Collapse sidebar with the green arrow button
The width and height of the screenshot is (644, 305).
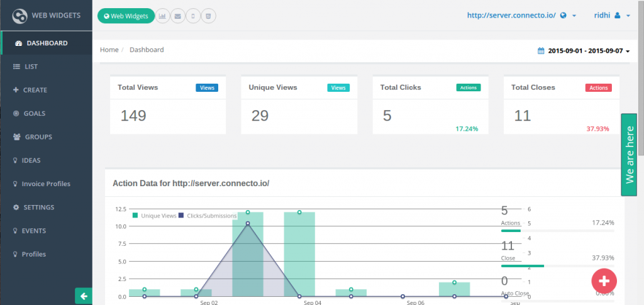[x=84, y=296]
